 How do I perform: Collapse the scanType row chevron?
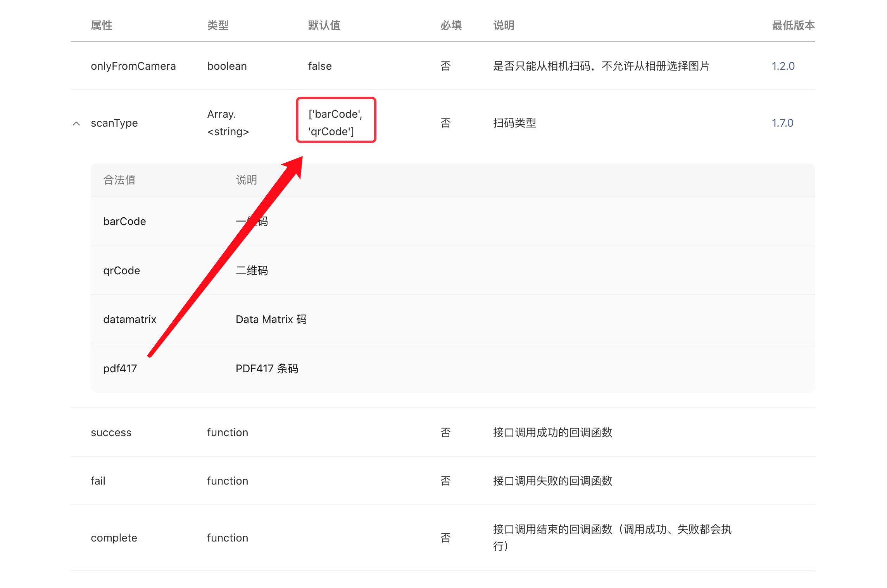(x=76, y=124)
